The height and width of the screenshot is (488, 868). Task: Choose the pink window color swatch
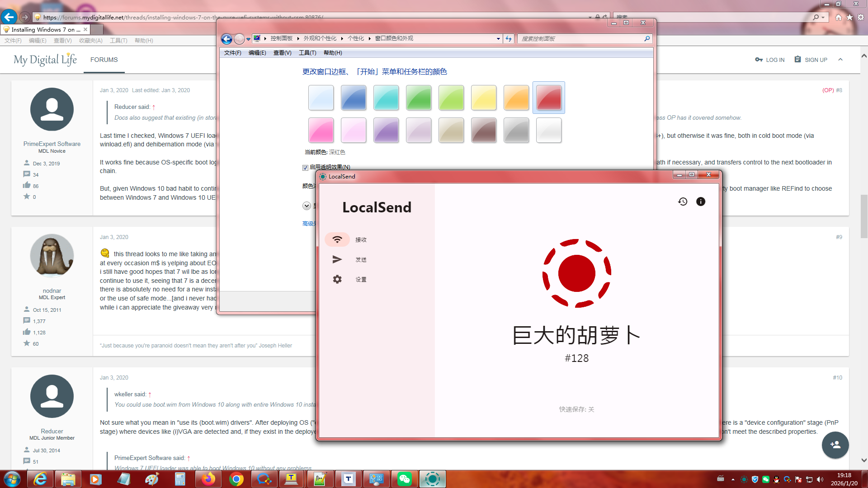coord(321,130)
